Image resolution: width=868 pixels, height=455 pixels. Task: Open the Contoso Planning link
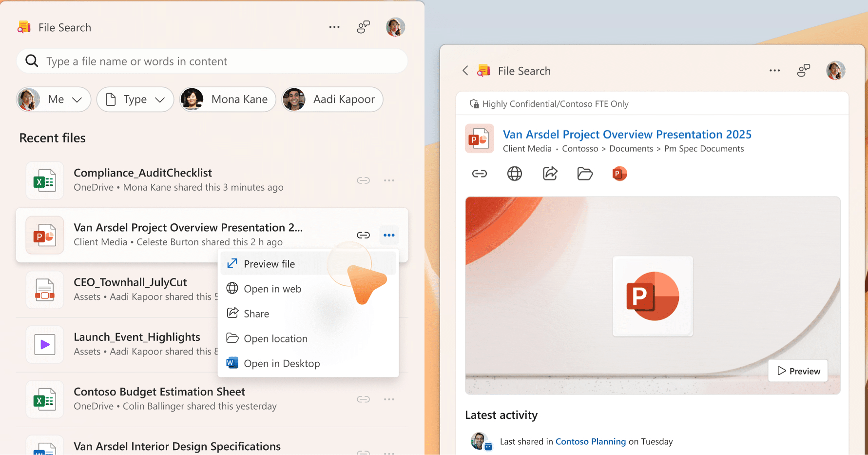(591, 441)
